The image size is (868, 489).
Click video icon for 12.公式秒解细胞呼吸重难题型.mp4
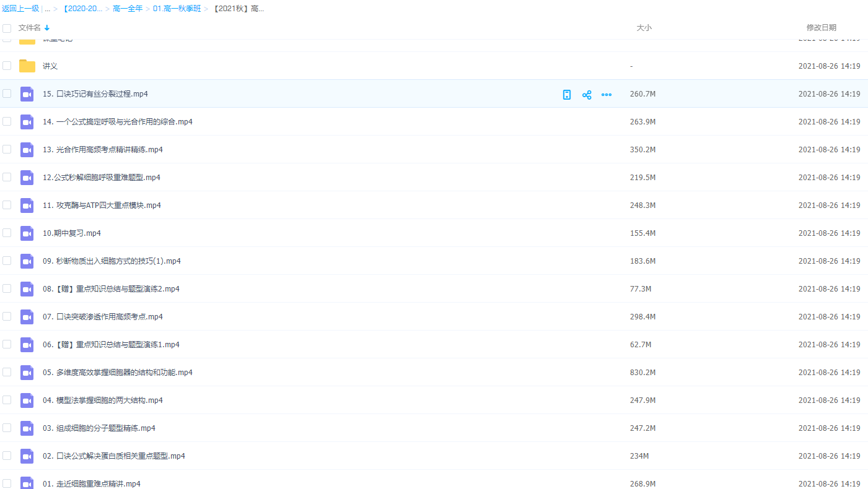27,178
